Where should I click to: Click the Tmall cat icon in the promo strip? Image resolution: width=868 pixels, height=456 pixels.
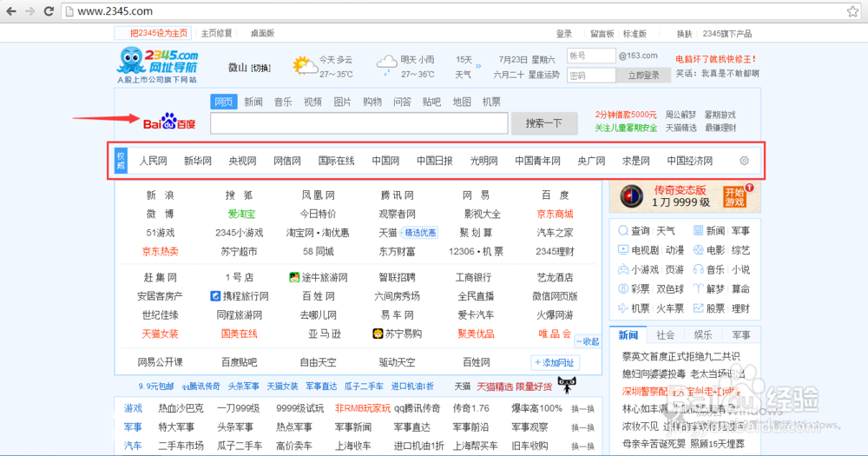pos(567,385)
